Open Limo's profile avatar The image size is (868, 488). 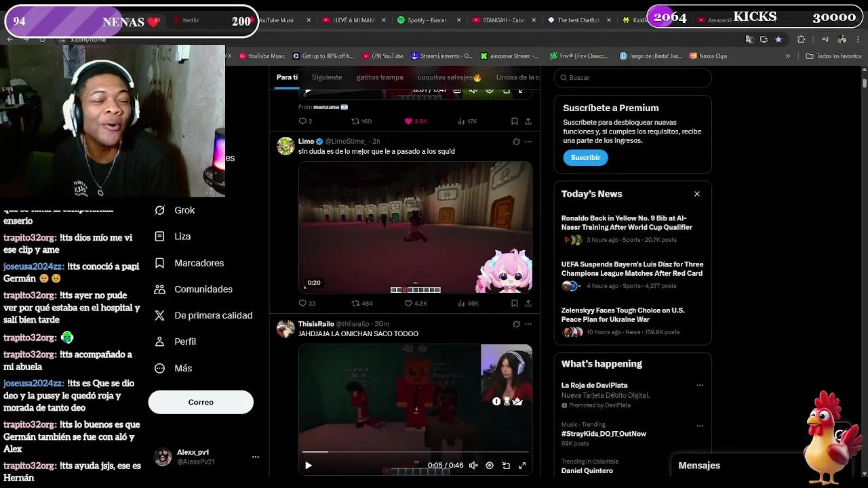(285, 146)
